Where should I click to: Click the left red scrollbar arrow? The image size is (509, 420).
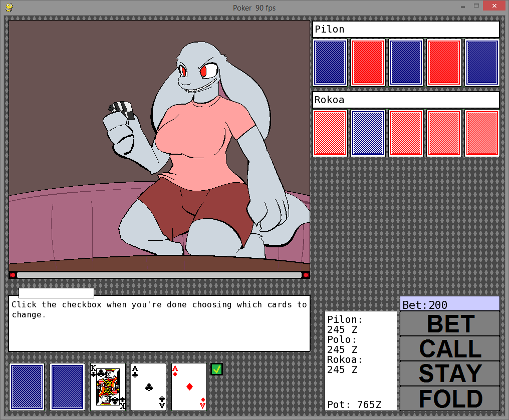tap(13, 275)
